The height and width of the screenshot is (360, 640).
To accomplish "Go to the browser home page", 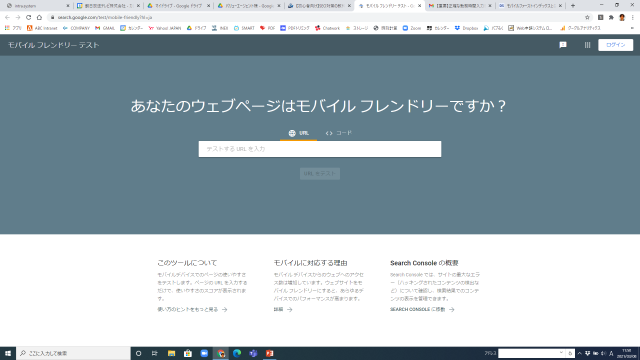I will point(39,18).
